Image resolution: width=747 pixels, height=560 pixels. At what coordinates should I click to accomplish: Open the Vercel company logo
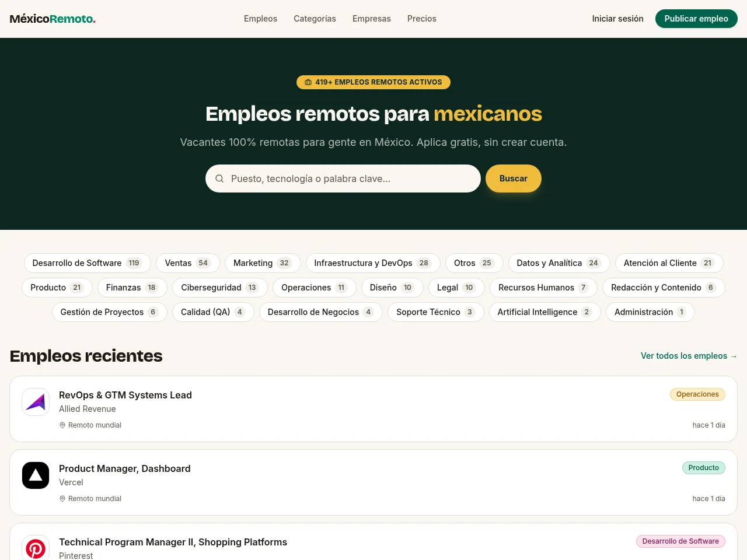pyautogui.click(x=36, y=475)
